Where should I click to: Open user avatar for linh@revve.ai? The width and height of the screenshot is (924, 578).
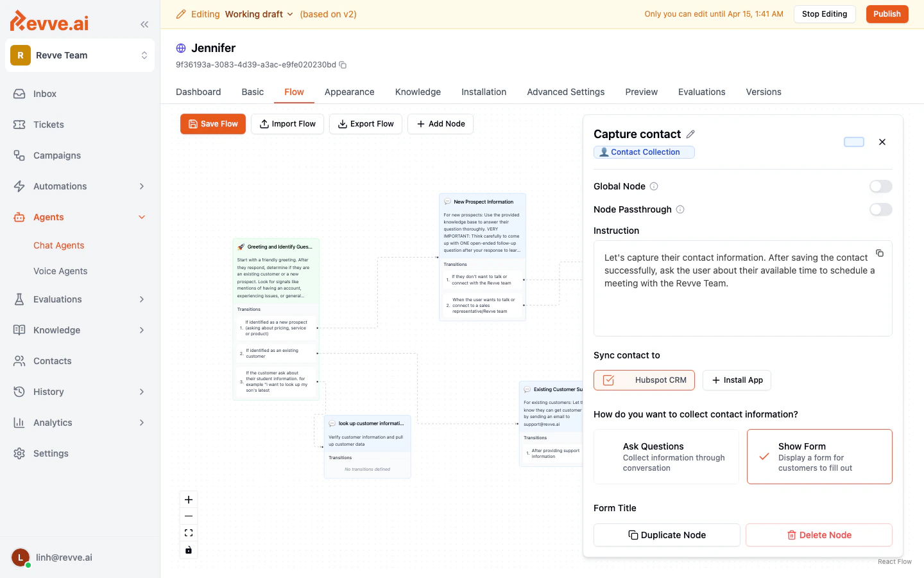(x=21, y=557)
